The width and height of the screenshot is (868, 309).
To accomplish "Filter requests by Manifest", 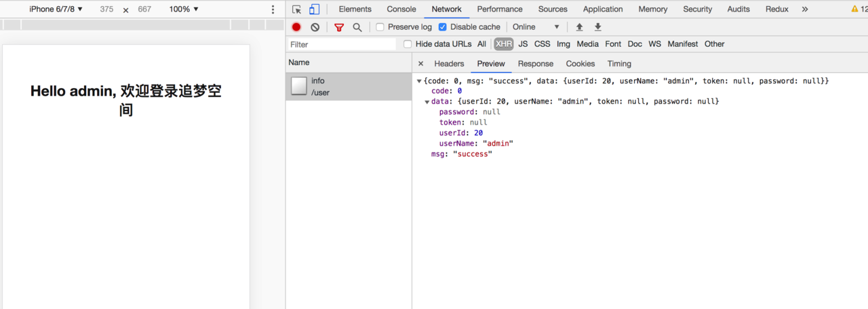I will 683,44.
